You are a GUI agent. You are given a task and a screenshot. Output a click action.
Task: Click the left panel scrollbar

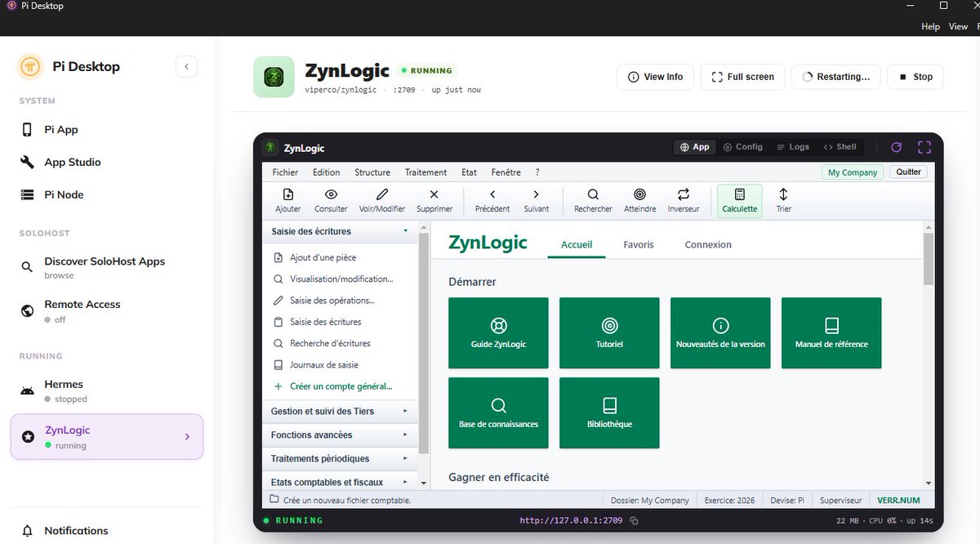coord(422,344)
